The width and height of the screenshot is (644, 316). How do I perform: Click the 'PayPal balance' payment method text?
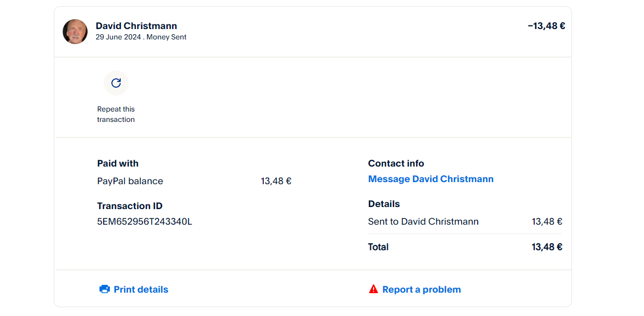point(130,181)
